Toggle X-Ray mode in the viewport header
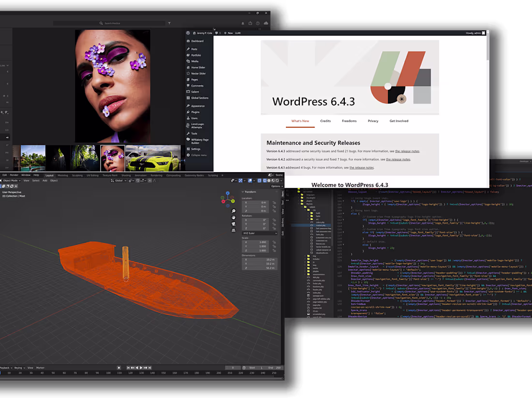Viewport: 532px width, 399px height. pyautogui.click(x=259, y=180)
